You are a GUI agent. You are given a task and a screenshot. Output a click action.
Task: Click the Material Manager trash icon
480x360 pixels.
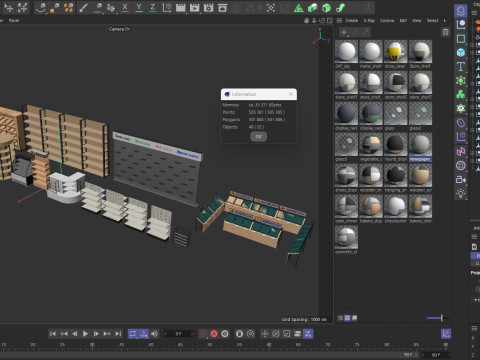click(x=445, y=32)
